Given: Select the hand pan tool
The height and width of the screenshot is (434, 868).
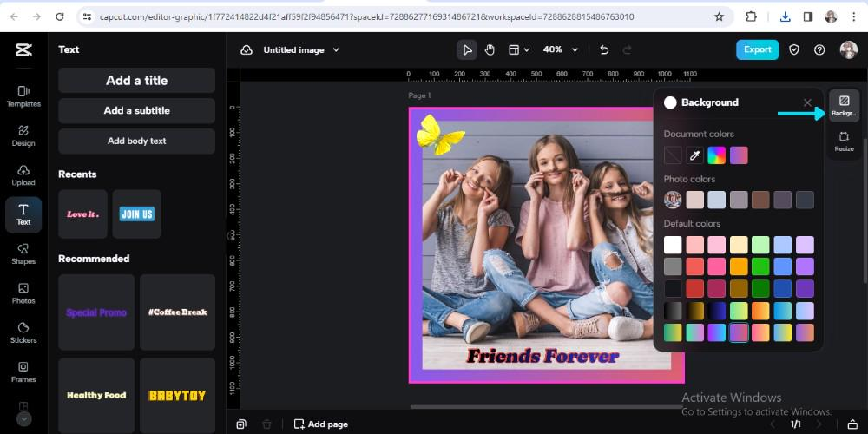Looking at the screenshot, I should click(x=490, y=49).
